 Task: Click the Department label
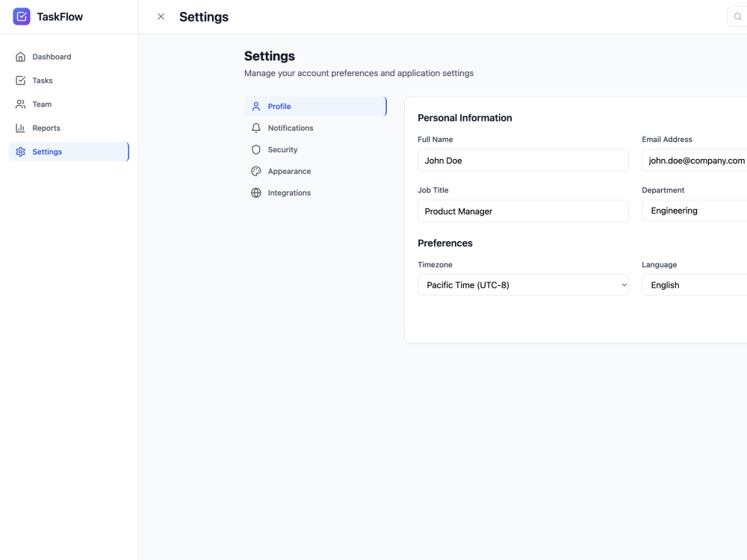click(x=663, y=190)
